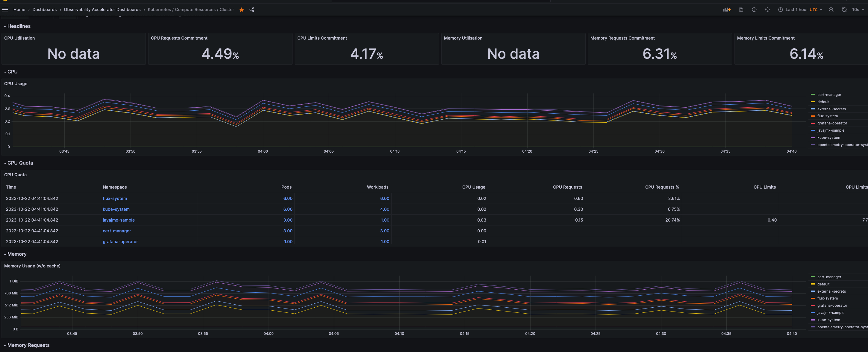
Task: Click the Kubernetes / Compute Resources / Cluster breadcrumb
Action: 191,10
